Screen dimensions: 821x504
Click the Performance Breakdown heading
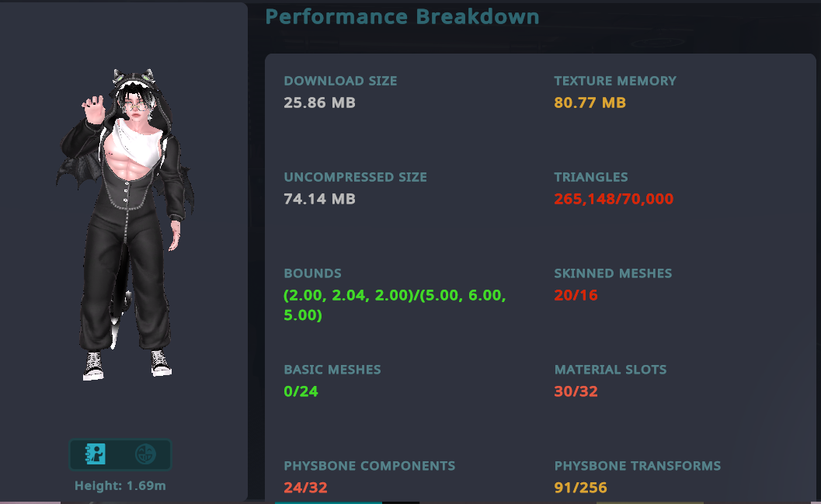(x=402, y=16)
